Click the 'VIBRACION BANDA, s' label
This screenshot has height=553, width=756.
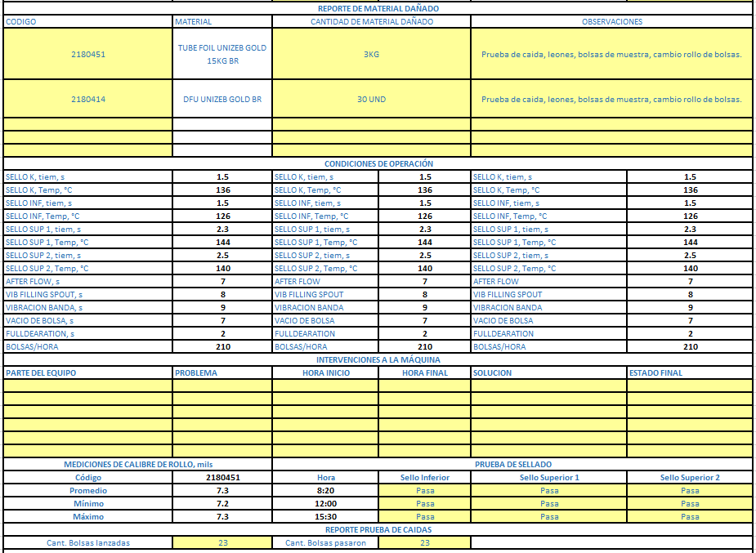tap(87, 307)
